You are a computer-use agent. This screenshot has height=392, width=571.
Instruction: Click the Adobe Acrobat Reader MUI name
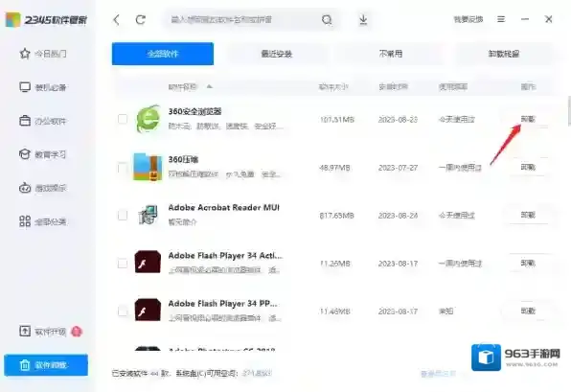tap(223, 208)
